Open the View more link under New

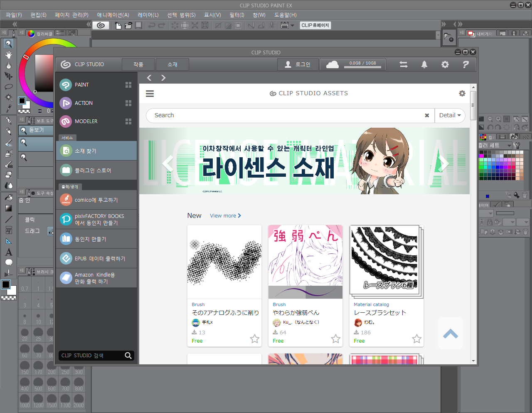[225, 215]
